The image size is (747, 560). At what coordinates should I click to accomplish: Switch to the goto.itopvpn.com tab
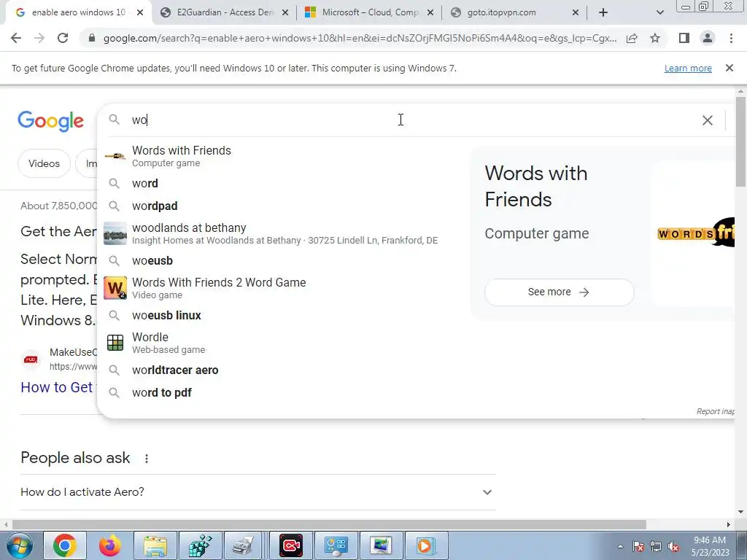514,13
